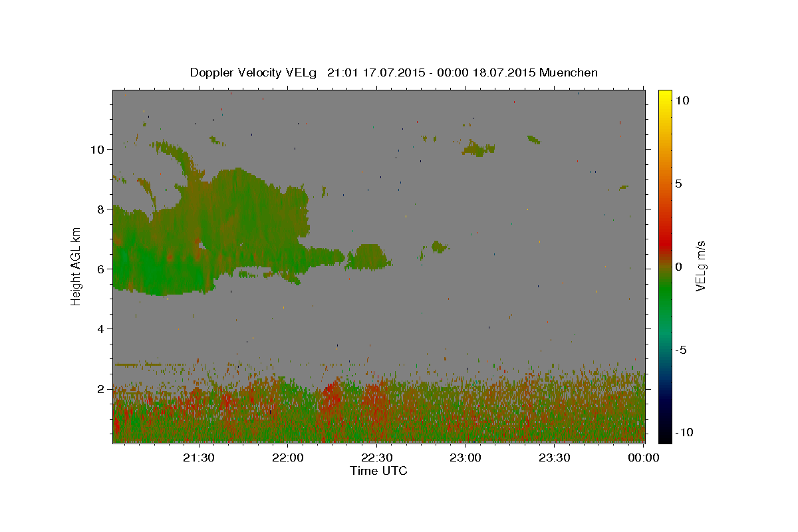This screenshot has width=798, height=532.
Task: Click the small cloud patch near 22:30
Action: click(x=368, y=257)
